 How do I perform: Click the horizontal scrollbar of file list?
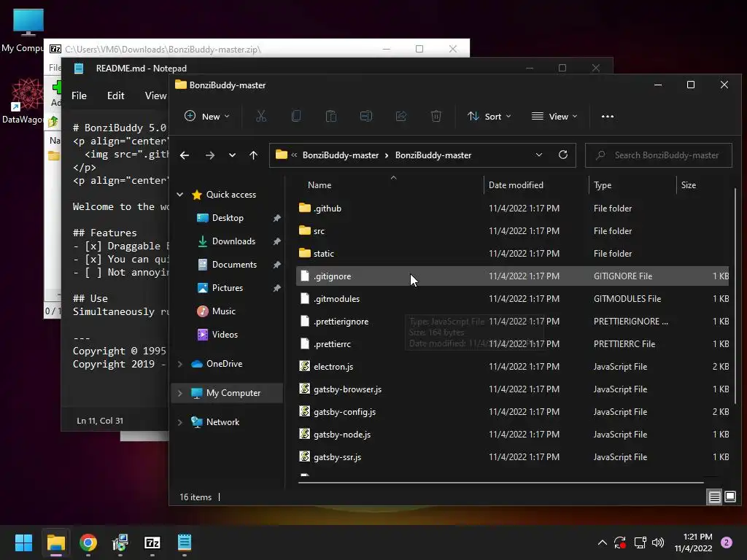point(500,483)
